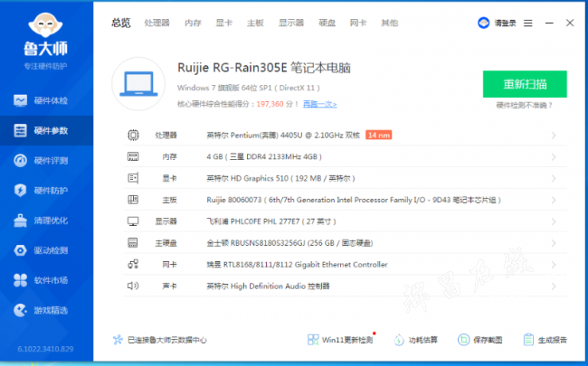This screenshot has height=366, width=588.
Task: Expand the 内存 row chevron
Action: click(554, 157)
